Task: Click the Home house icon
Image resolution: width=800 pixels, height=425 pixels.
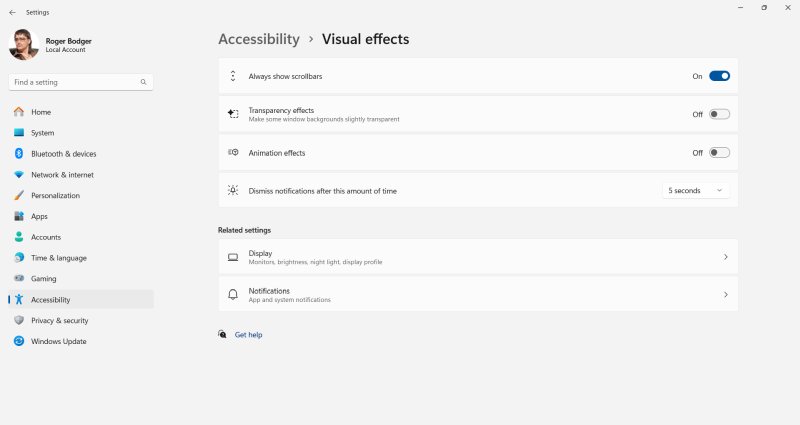Action: coord(19,112)
